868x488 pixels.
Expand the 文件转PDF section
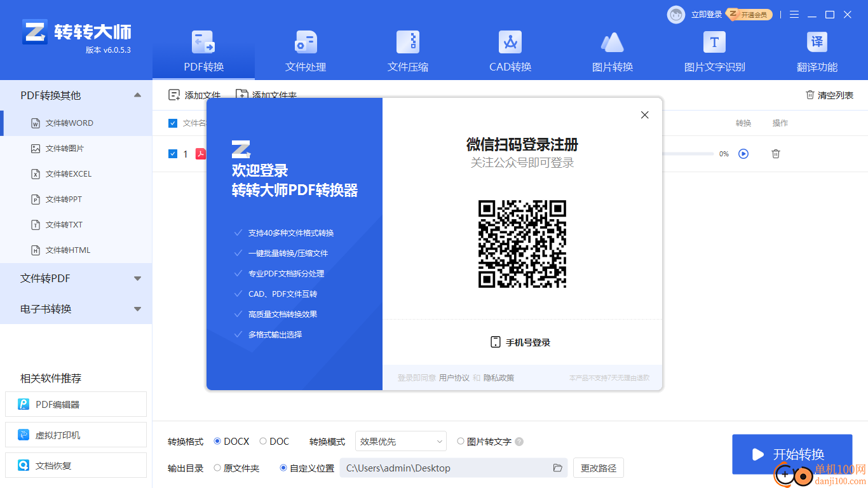(76, 278)
